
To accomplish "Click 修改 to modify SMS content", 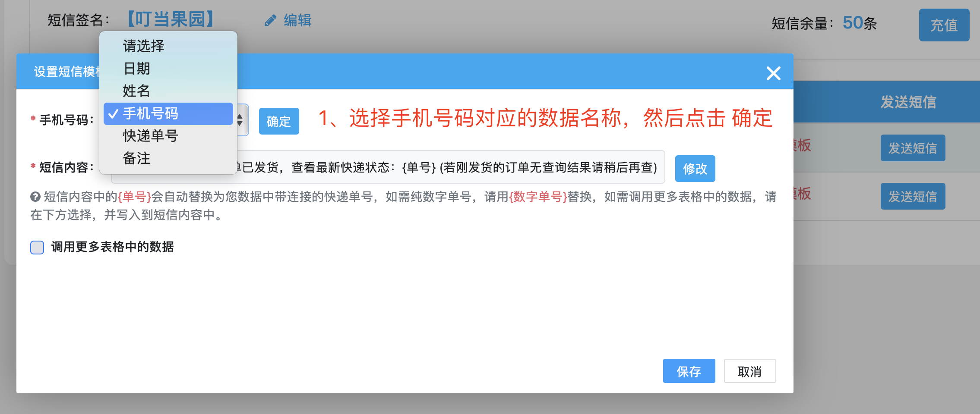I will 695,169.
